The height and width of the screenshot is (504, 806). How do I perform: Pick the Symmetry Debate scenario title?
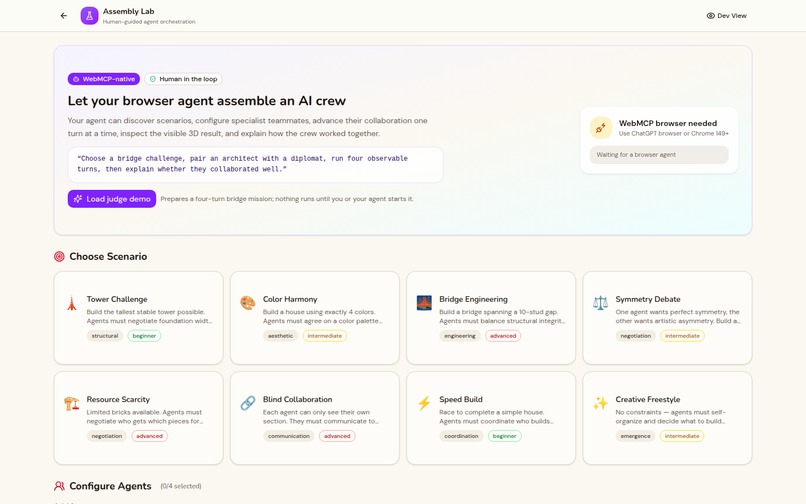point(648,299)
